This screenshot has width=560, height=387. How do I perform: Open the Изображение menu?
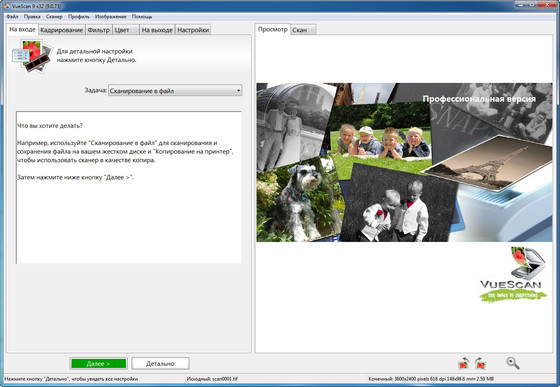point(110,16)
